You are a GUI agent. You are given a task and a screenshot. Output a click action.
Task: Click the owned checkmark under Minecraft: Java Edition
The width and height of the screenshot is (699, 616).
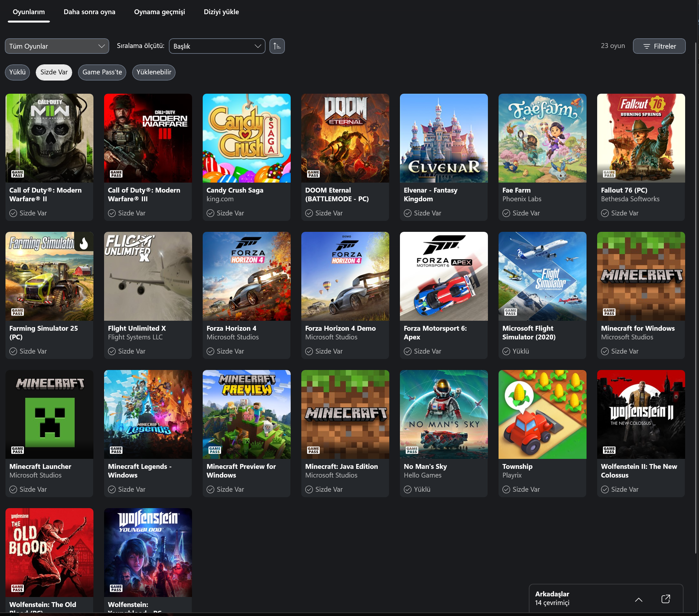(x=309, y=489)
